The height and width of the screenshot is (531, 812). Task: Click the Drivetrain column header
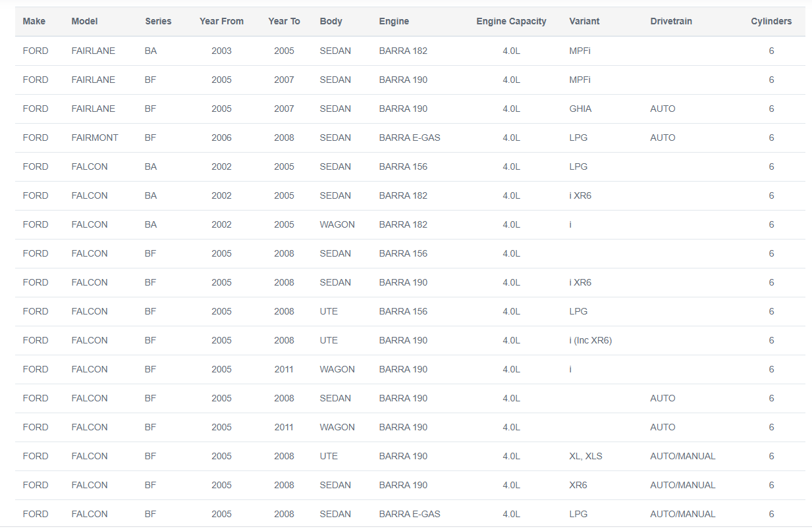click(x=671, y=21)
